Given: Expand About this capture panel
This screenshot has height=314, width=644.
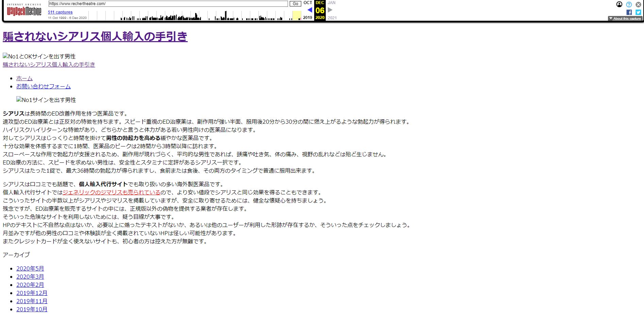Looking at the screenshot, I should (x=625, y=19).
